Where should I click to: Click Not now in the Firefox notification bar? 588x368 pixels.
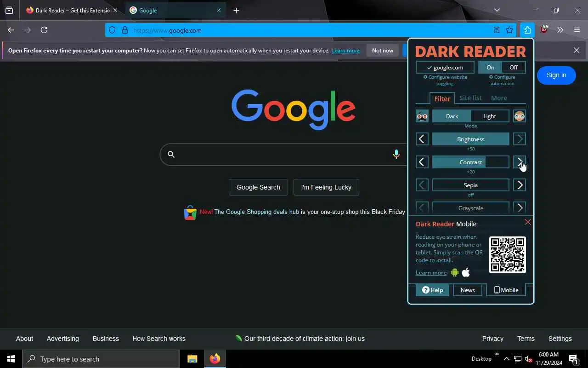point(383,51)
